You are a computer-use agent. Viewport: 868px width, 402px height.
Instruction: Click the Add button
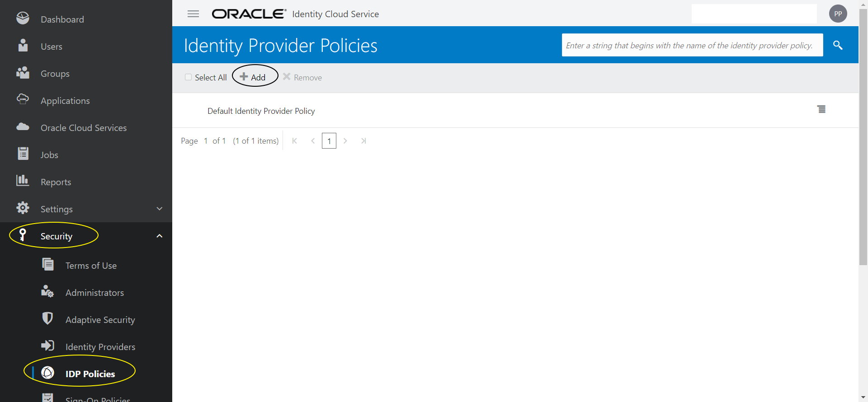[x=253, y=77]
